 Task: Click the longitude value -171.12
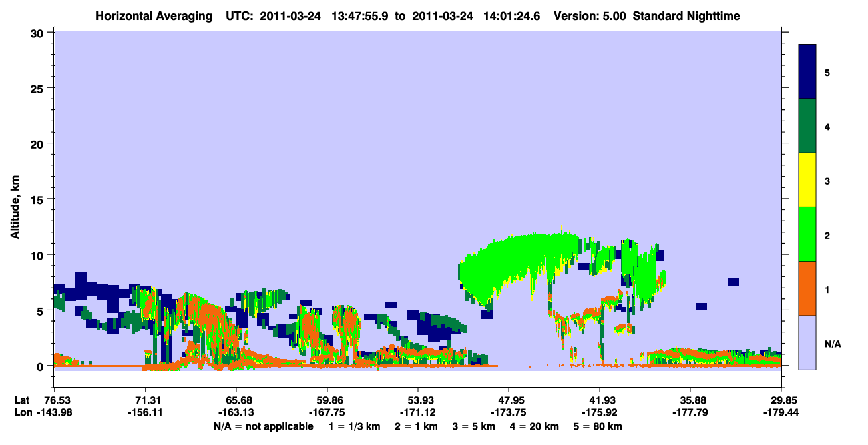tap(417, 412)
